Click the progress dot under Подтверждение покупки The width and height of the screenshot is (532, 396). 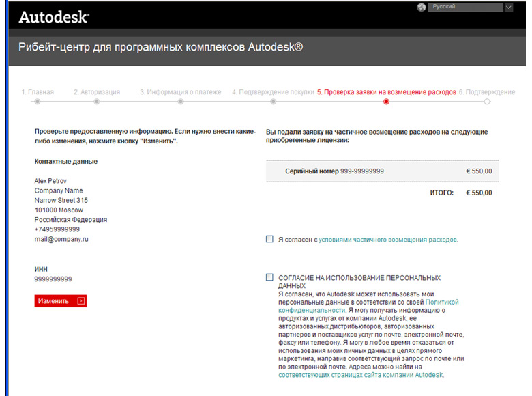tap(273, 102)
